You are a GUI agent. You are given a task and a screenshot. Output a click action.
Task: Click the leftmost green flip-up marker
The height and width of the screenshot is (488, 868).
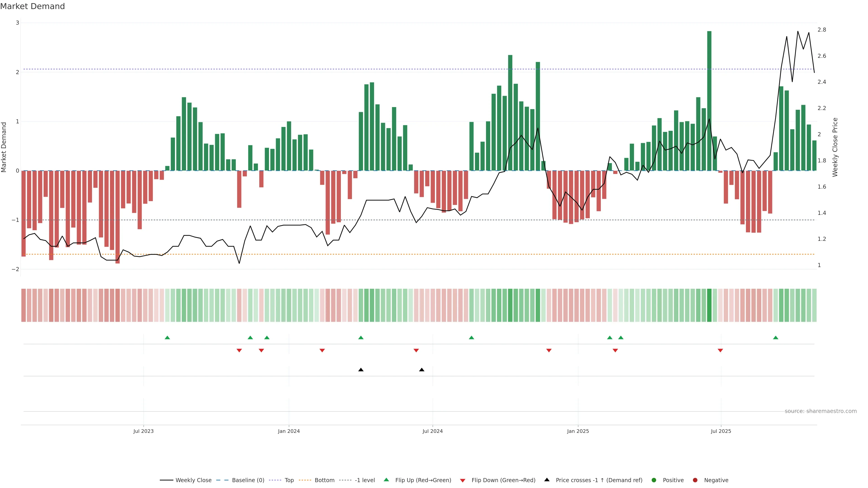(167, 338)
